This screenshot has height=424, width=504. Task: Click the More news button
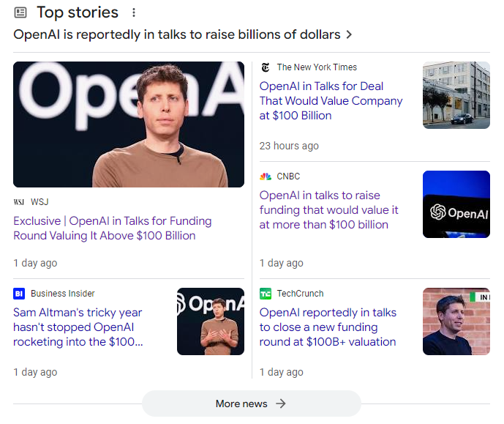[x=251, y=403]
